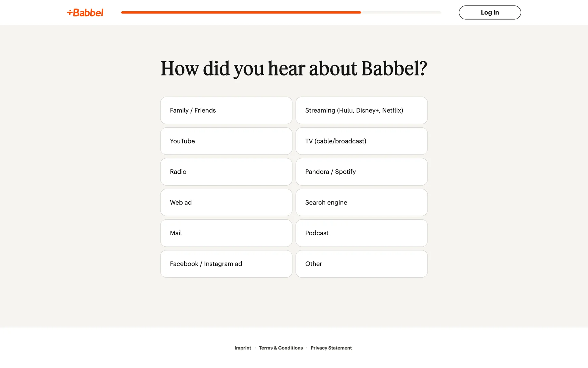Open the Terms & Conditions link
Screen dimensions: 588x368
(x=281, y=348)
